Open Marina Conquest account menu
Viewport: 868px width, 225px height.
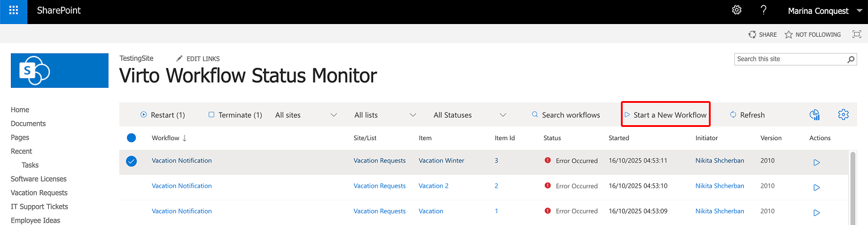826,11
